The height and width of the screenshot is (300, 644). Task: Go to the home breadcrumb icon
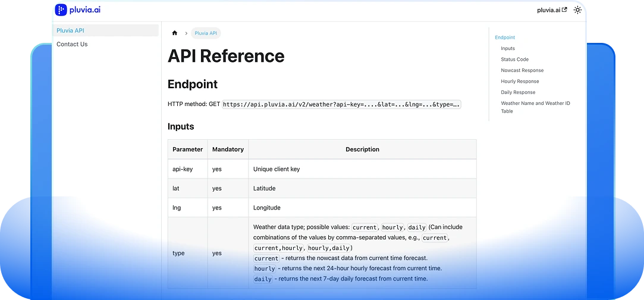click(x=174, y=33)
